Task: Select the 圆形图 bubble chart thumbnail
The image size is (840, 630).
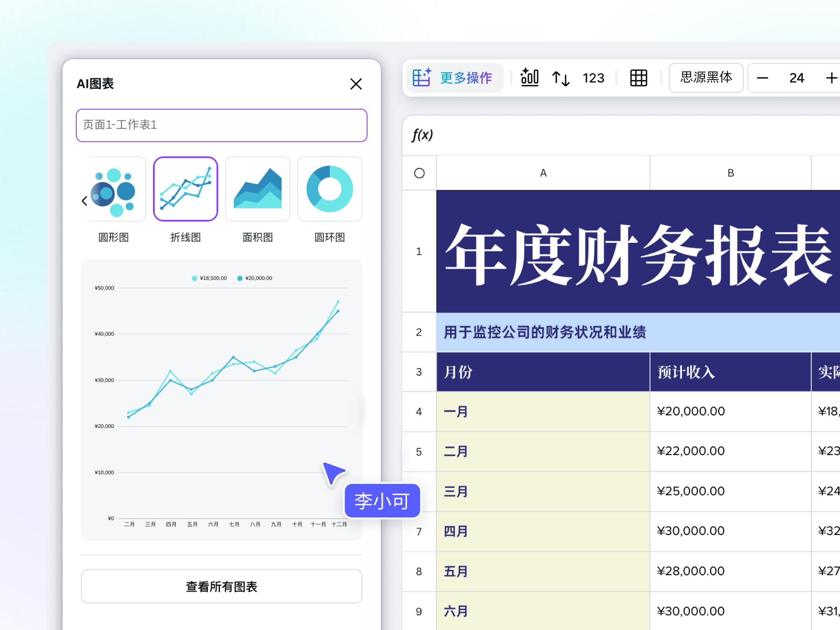Action: pos(114,189)
